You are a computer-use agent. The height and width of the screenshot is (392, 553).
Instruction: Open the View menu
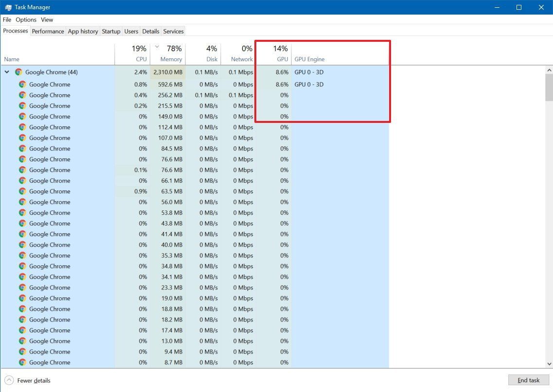(47, 19)
